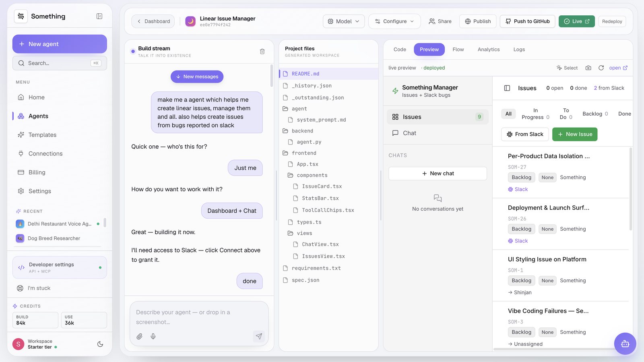Select Issues in preview sidebar

[x=438, y=117]
